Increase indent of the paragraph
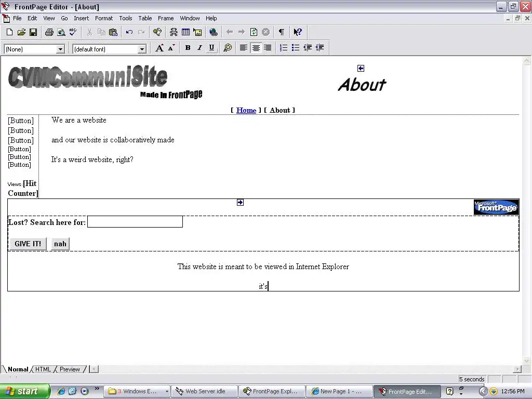 point(320,48)
